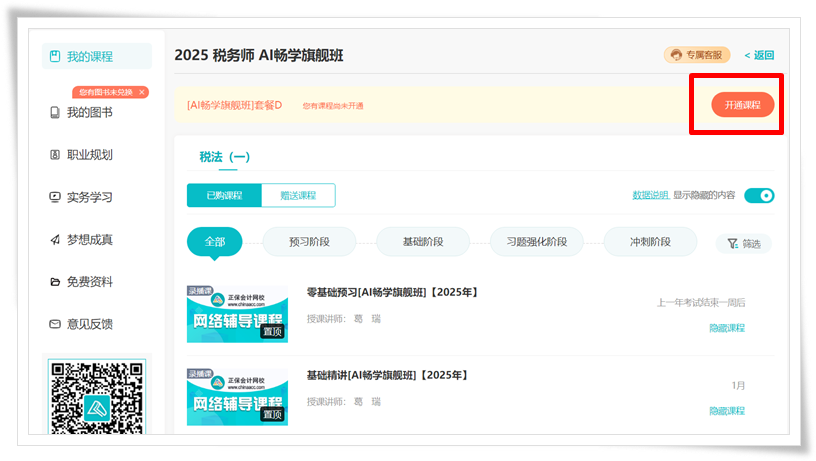Screen dimensions: 816x461
Task: Toggle 显示隐藏的内容 switch
Action: click(x=759, y=195)
